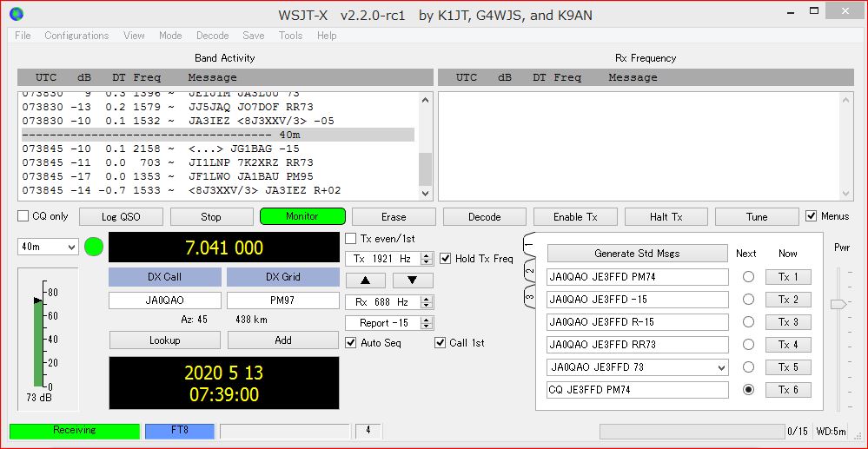Click the up arrow frequency button
The width and height of the screenshot is (868, 449).
[x=366, y=281]
